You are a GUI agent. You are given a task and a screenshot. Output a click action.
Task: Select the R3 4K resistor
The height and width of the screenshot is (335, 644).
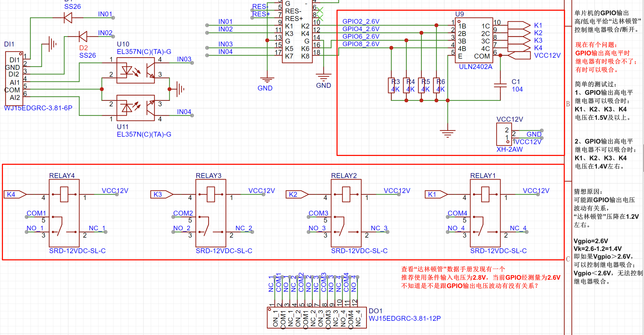[x=391, y=85]
